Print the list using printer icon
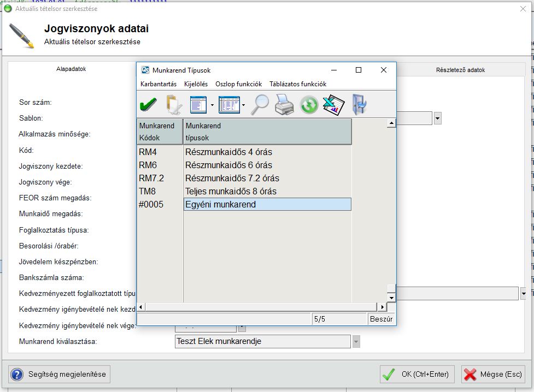The image size is (534, 392). click(x=284, y=104)
